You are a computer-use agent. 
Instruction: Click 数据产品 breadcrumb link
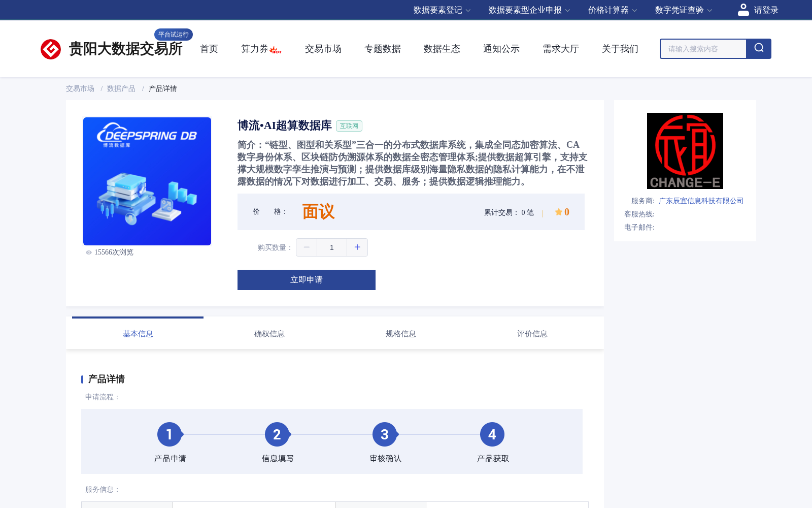pos(121,88)
